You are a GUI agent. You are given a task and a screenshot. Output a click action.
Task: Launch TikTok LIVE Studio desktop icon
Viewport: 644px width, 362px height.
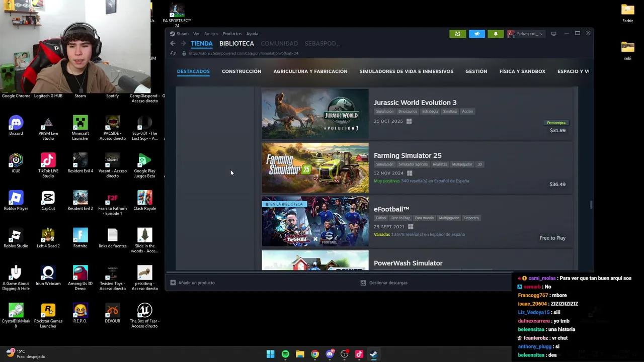click(48, 166)
